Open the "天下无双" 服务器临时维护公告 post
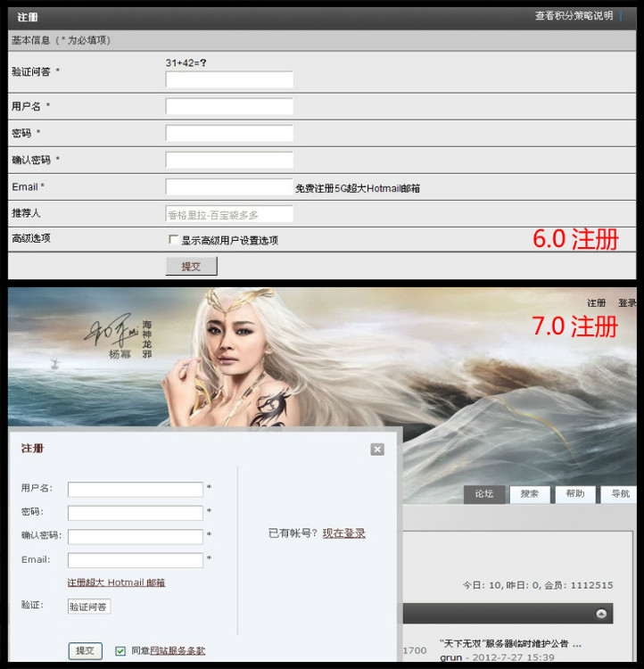The width and height of the screenshot is (644, 669). click(510, 643)
